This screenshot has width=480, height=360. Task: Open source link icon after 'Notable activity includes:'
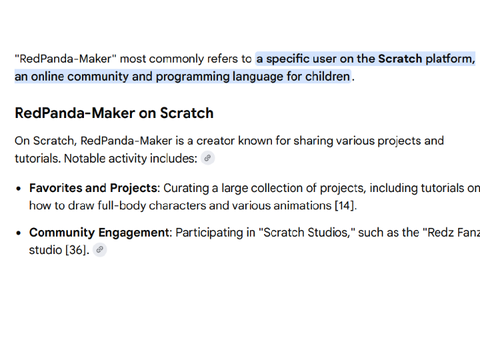click(208, 158)
